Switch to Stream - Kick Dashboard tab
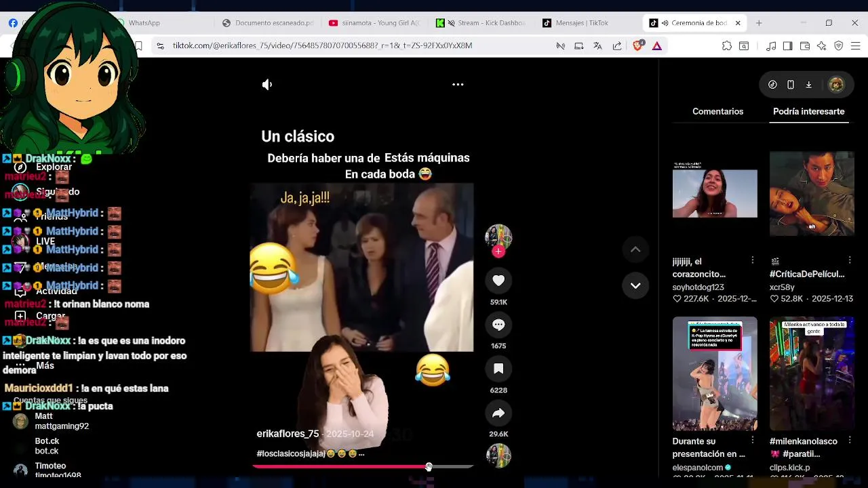 click(481, 23)
